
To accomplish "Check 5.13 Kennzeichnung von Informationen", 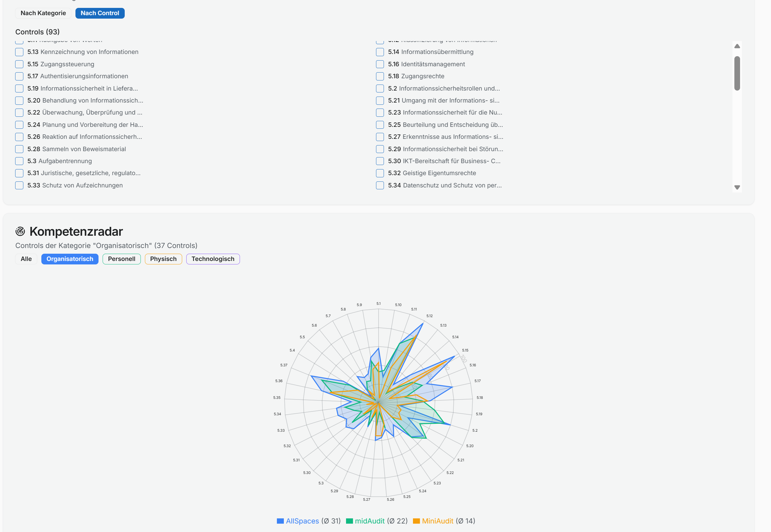I will (19, 52).
